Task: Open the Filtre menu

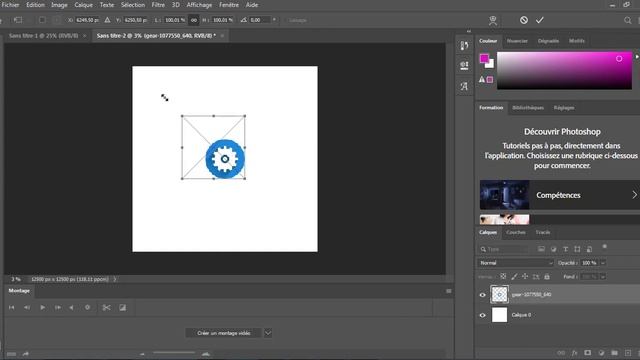Action: click(158, 5)
